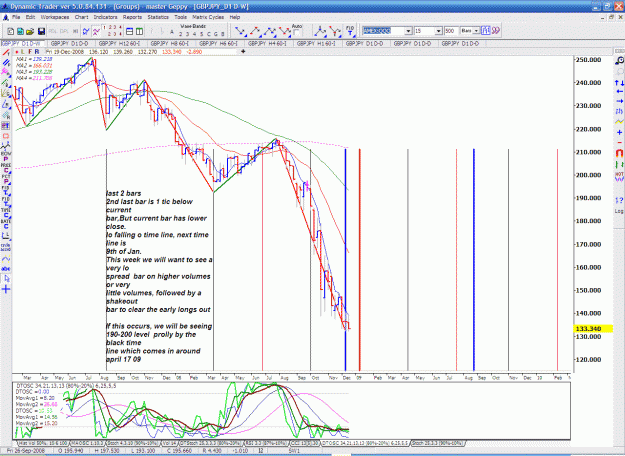Select the FIB time tool icon
This screenshot has width=625, height=456.
(x=350, y=31)
